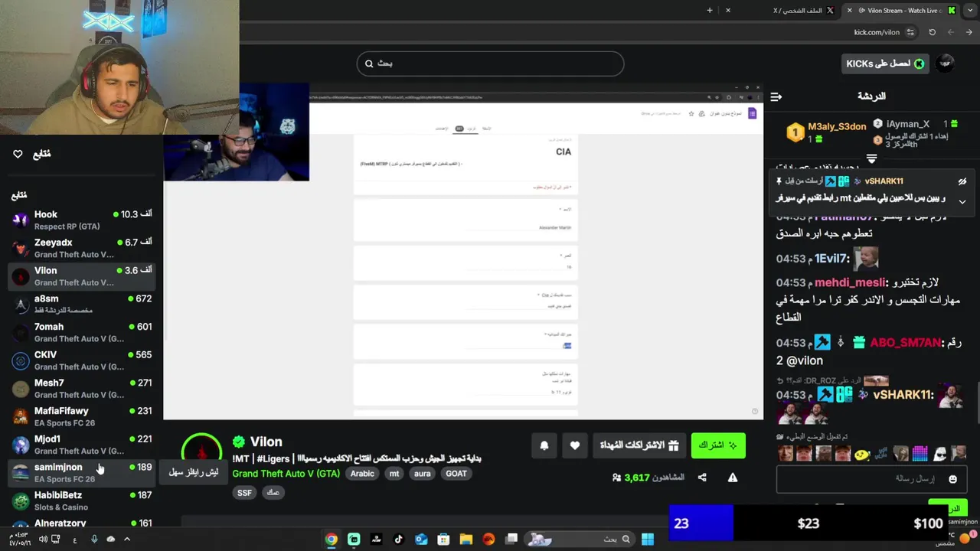Open CKIV channel in the sidebar
Image resolution: width=980 pixels, height=551 pixels.
[x=81, y=360]
